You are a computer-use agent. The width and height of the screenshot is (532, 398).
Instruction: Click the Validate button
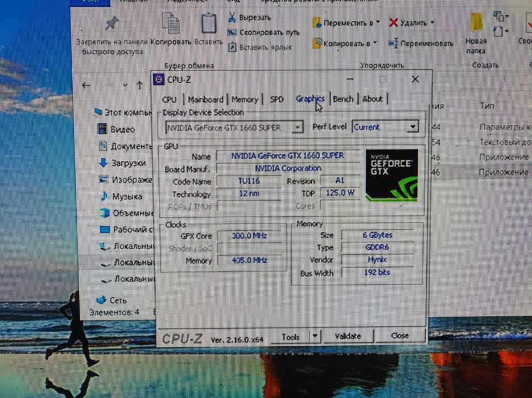[x=348, y=336]
